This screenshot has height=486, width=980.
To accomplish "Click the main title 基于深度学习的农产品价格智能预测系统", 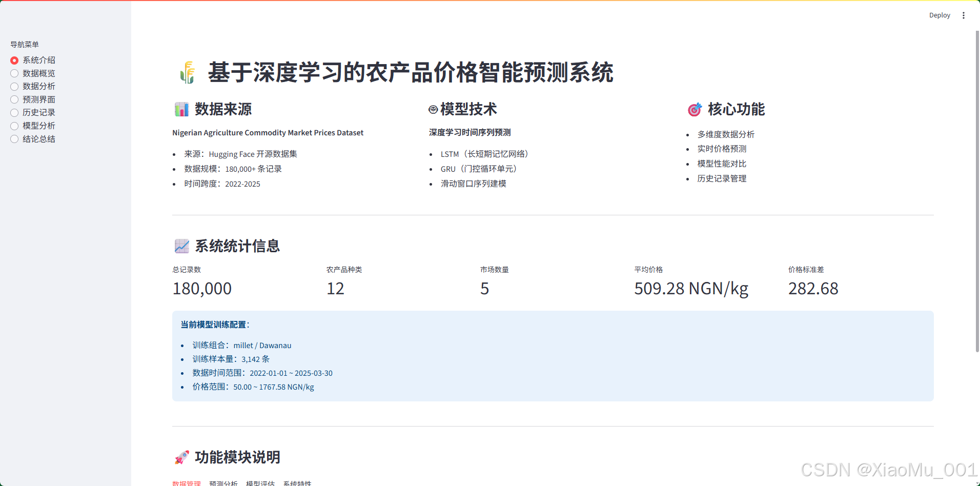I will click(411, 72).
